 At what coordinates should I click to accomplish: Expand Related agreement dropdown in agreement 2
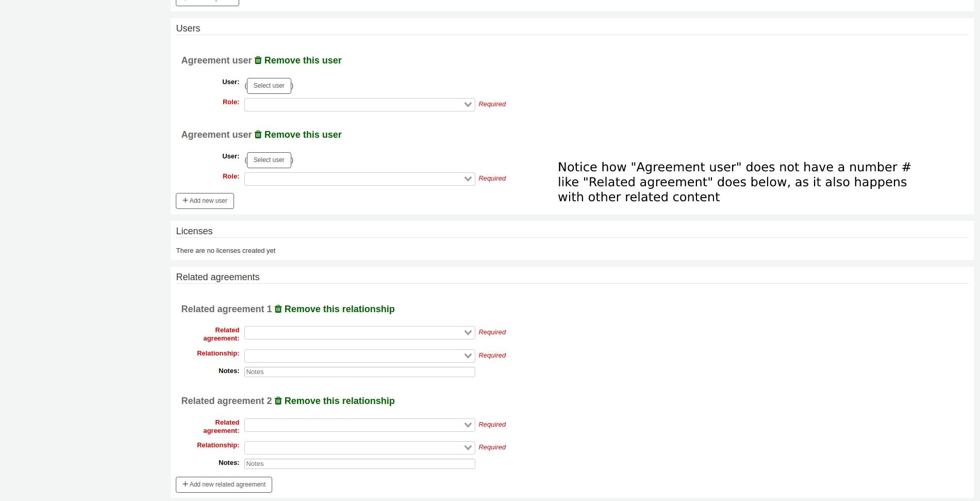click(359, 425)
